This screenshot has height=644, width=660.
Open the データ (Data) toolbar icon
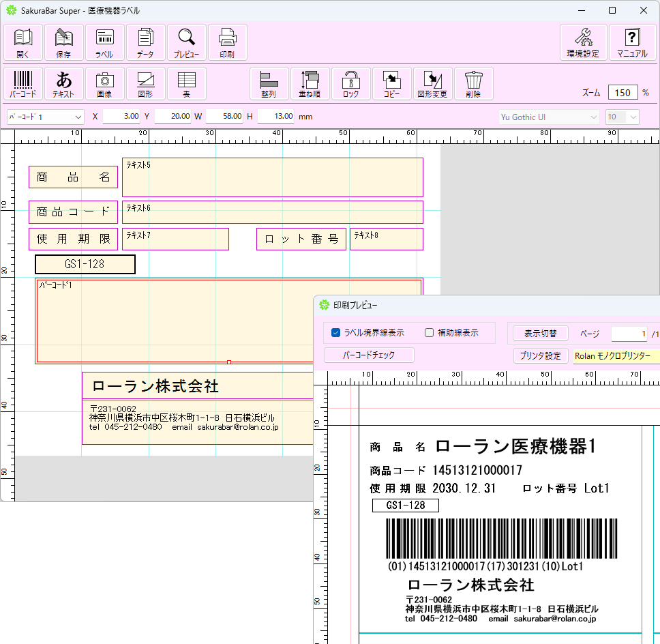tap(146, 42)
